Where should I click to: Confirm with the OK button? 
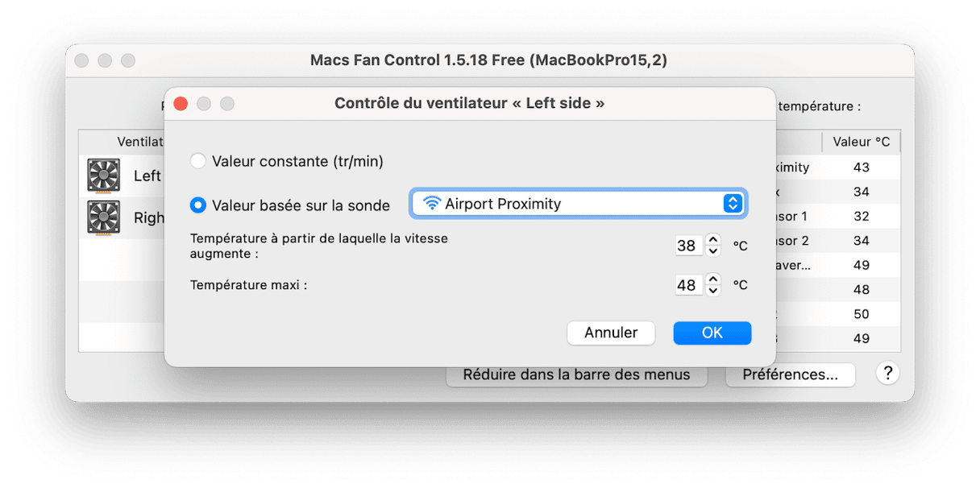(712, 333)
